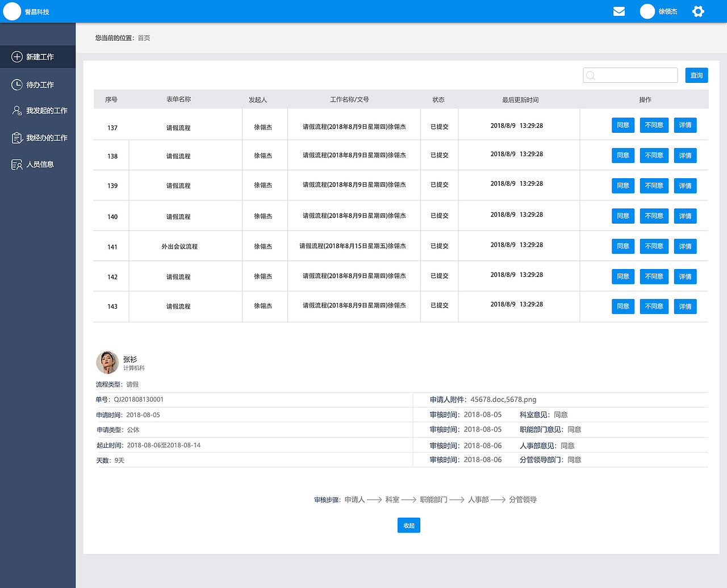This screenshot has height=588, width=727.
Task: View 详情 for row 138
Action: (x=685, y=156)
